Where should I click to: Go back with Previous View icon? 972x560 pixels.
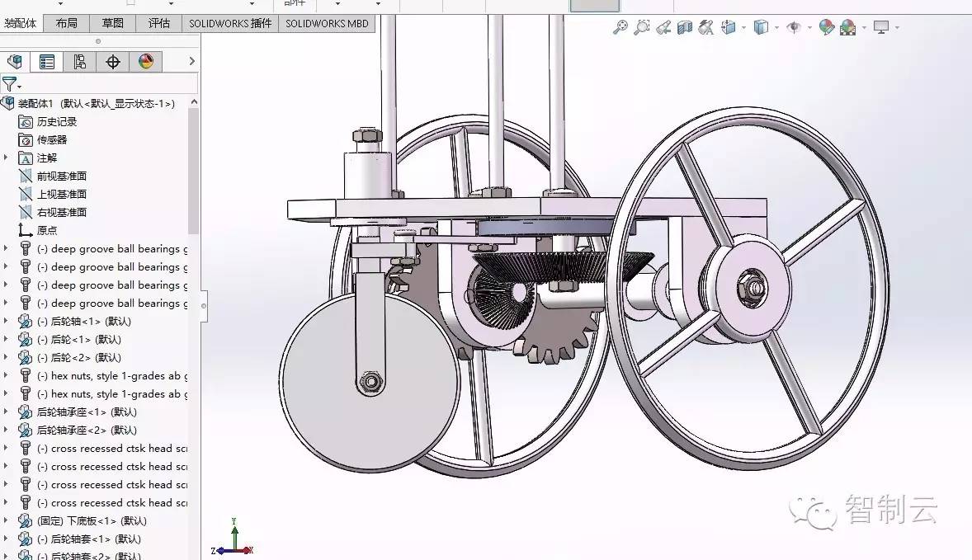[663, 27]
